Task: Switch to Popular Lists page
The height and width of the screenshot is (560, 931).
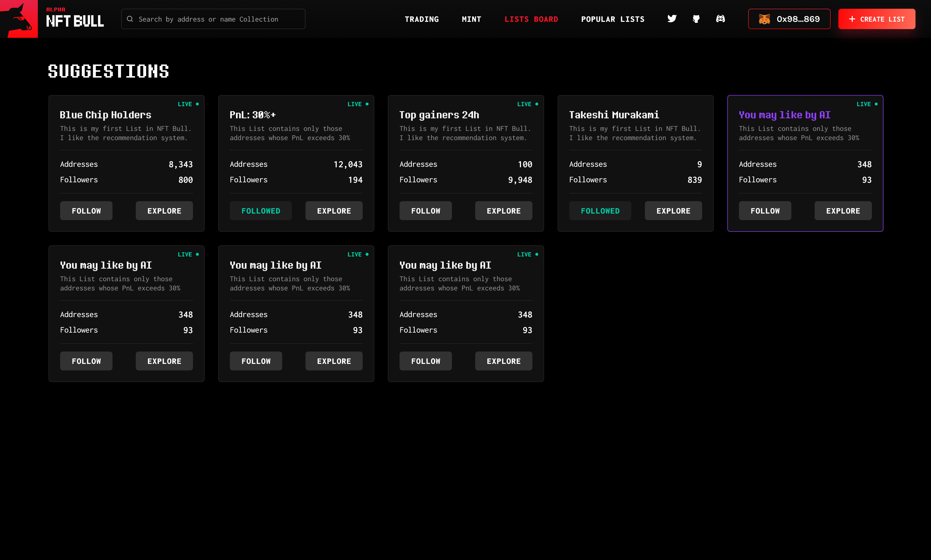Action: click(x=612, y=19)
